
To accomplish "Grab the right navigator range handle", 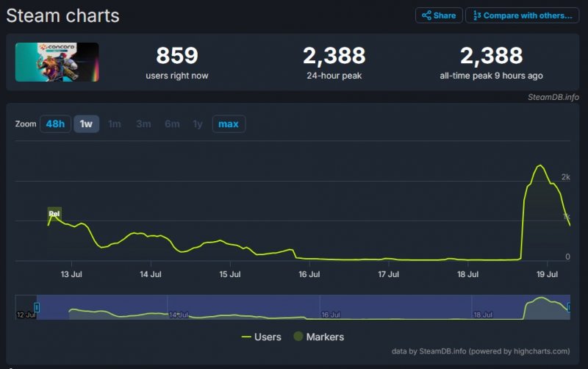I will (x=569, y=307).
